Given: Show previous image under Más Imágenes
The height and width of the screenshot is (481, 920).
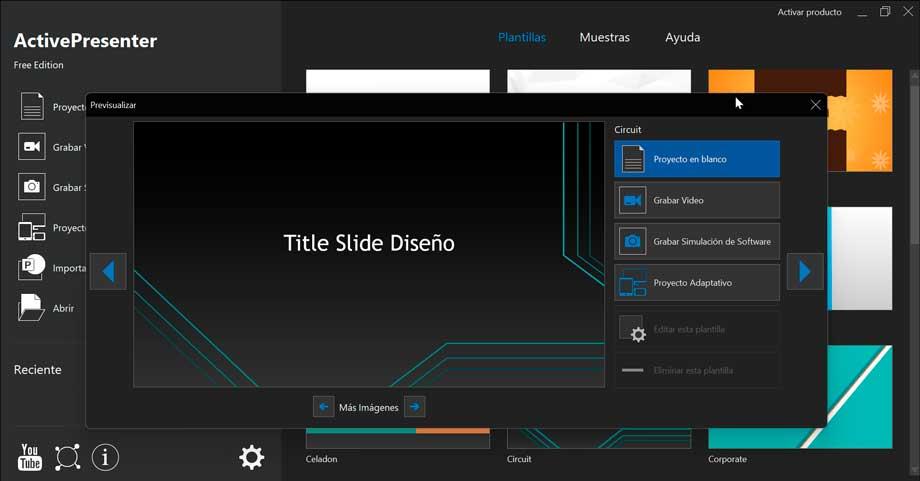Looking at the screenshot, I should coord(323,407).
